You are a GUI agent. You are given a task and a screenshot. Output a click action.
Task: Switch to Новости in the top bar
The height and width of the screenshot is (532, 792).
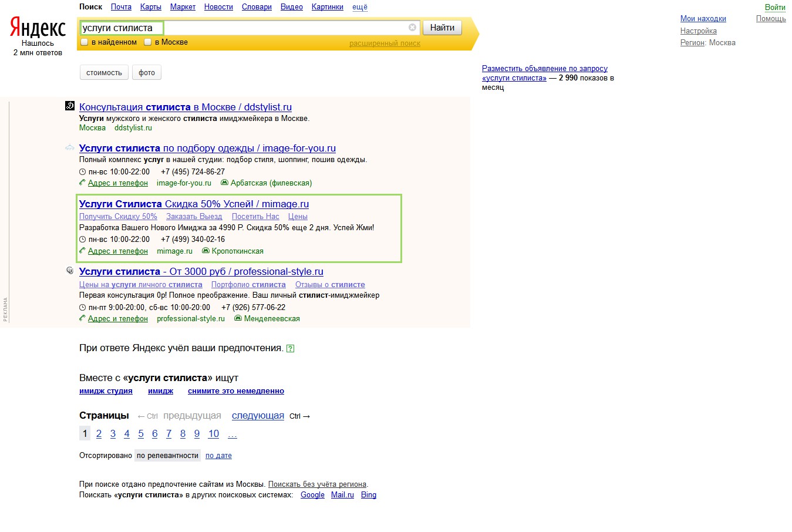pos(218,7)
